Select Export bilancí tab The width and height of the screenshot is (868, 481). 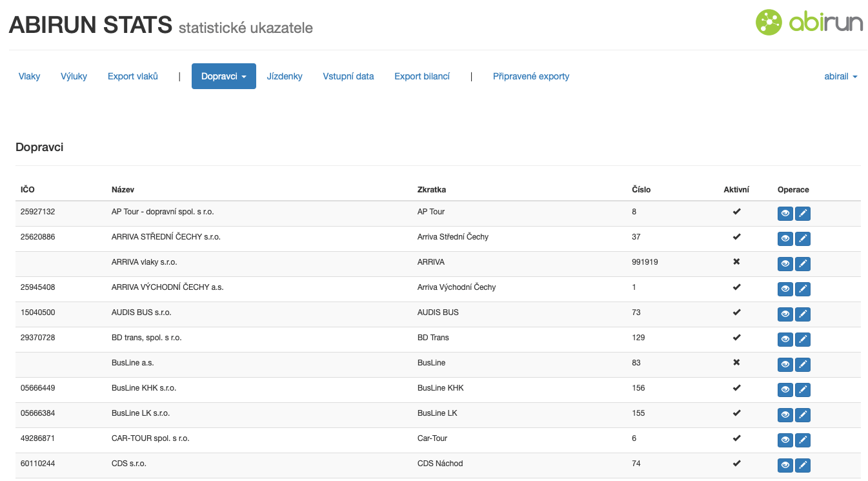click(x=422, y=76)
